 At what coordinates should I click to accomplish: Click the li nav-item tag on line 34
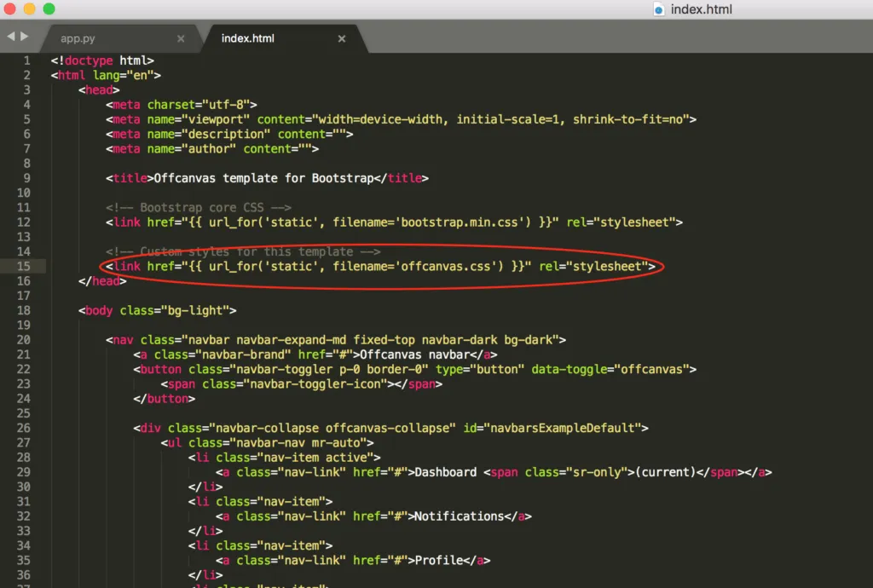click(x=261, y=545)
